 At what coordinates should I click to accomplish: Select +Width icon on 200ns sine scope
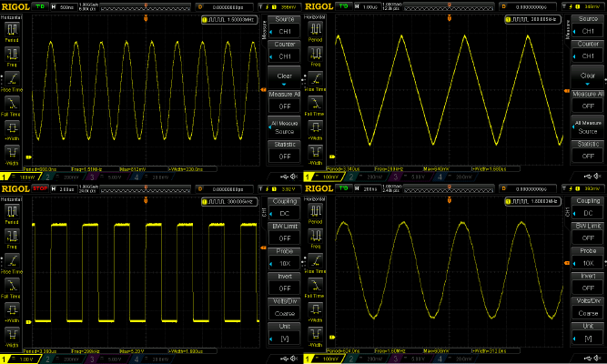316,309
